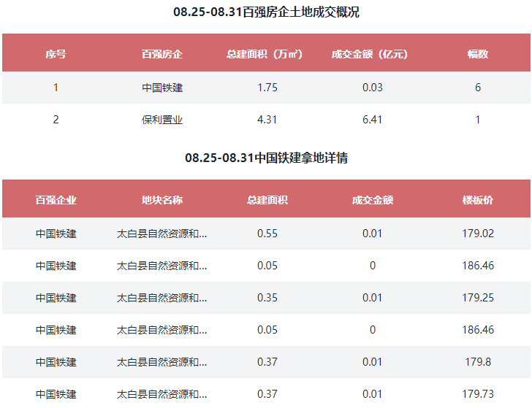The image size is (532, 408).
Task: Click sequence number 2 beside 保利置业
Action: click(x=56, y=120)
